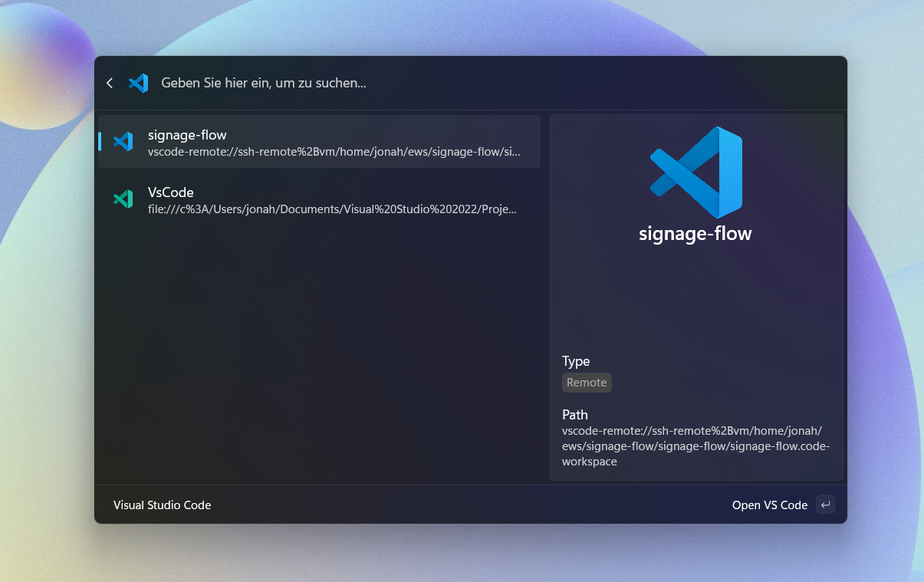Screen dimensions: 924x582
Task: Click the vscode-remote path under signage-flow in list
Action: point(334,152)
